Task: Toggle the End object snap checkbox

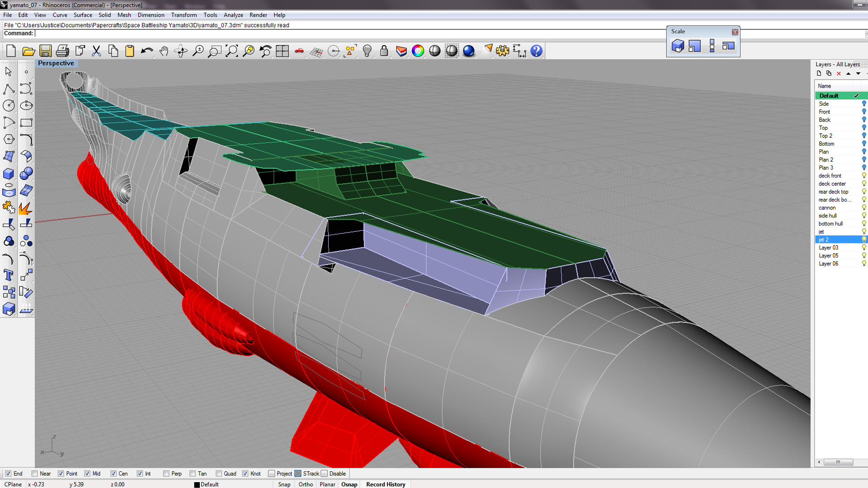Action: click(8, 474)
